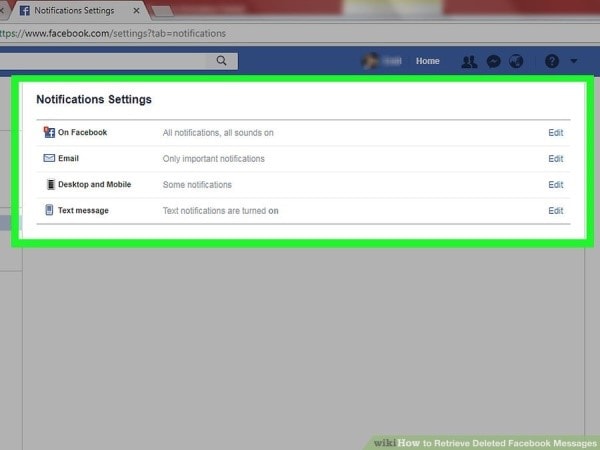Close the Notifications Settings browser tab
This screenshot has height=450, width=600.
[136, 11]
